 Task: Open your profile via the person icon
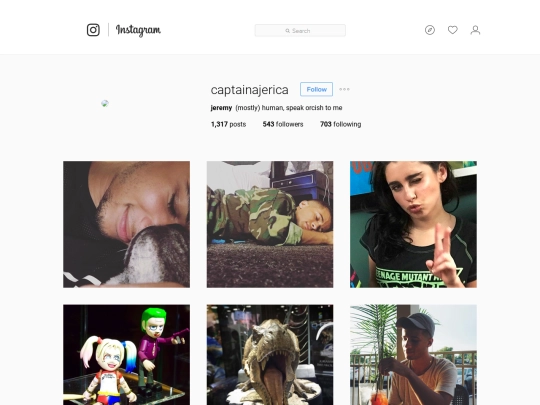click(x=475, y=30)
